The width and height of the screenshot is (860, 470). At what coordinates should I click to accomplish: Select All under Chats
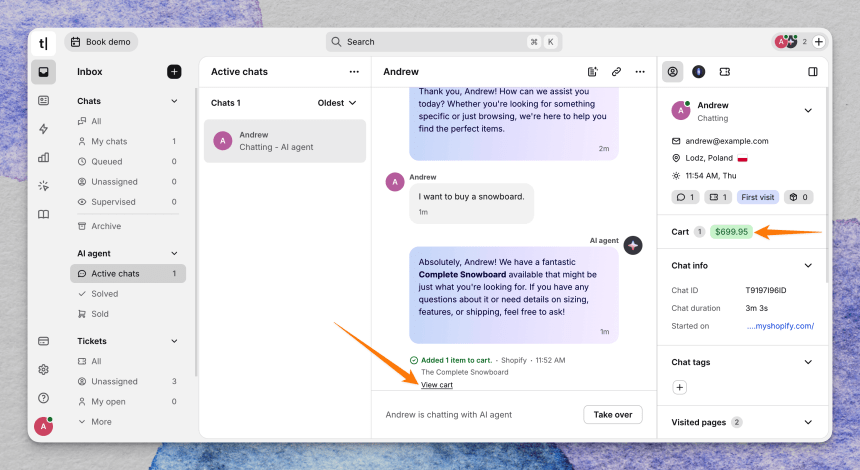click(127, 121)
